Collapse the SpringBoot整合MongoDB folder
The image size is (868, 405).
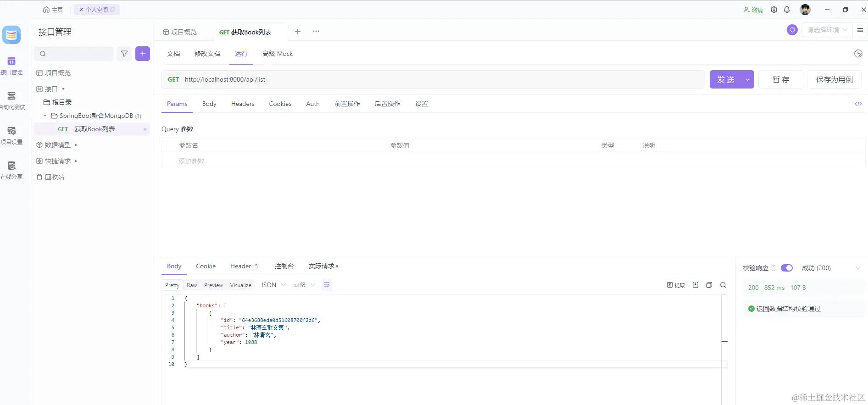(x=45, y=116)
